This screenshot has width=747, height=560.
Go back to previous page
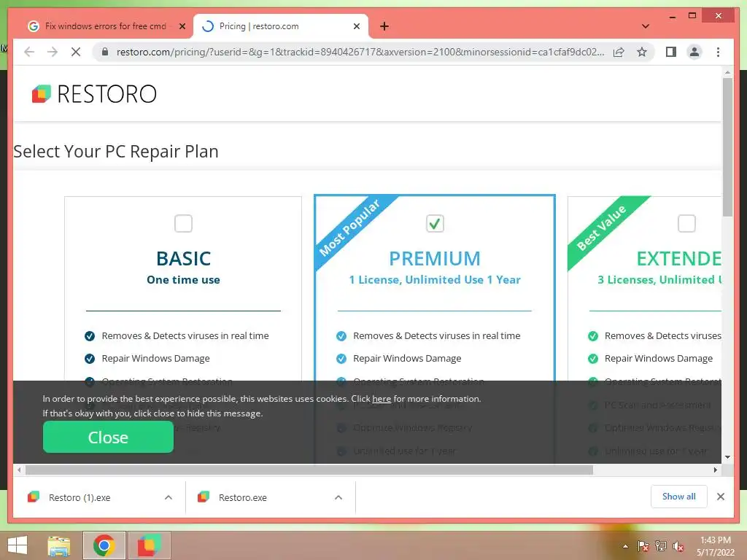[29, 52]
